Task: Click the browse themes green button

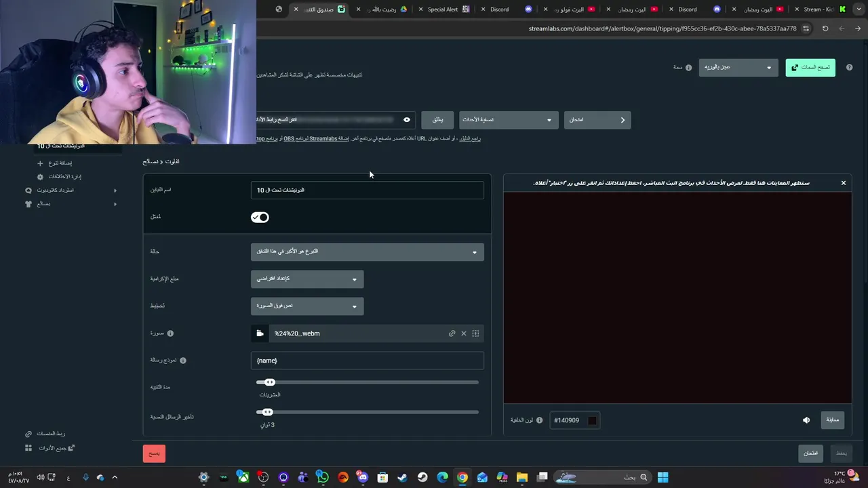Action: click(810, 68)
